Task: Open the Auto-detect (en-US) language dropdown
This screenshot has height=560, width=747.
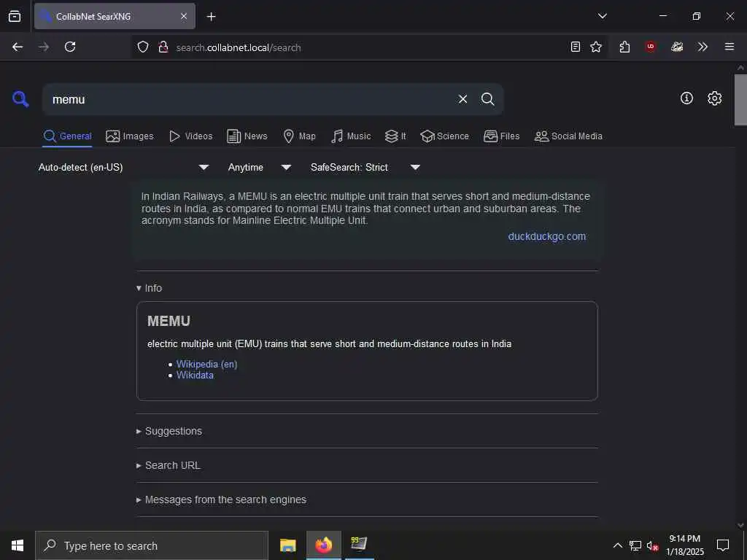Action: (x=124, y=167)
